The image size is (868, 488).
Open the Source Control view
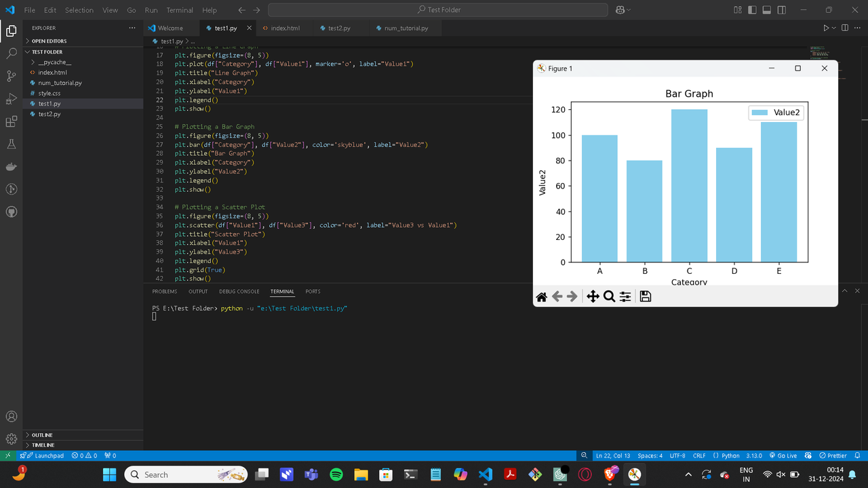coord(11,76)
